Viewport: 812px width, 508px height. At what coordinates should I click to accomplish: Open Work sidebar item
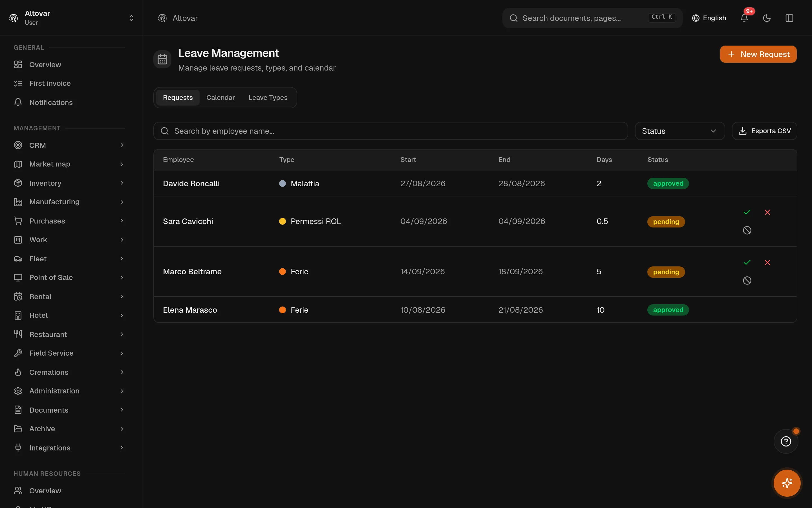click(x=69, y=240)
